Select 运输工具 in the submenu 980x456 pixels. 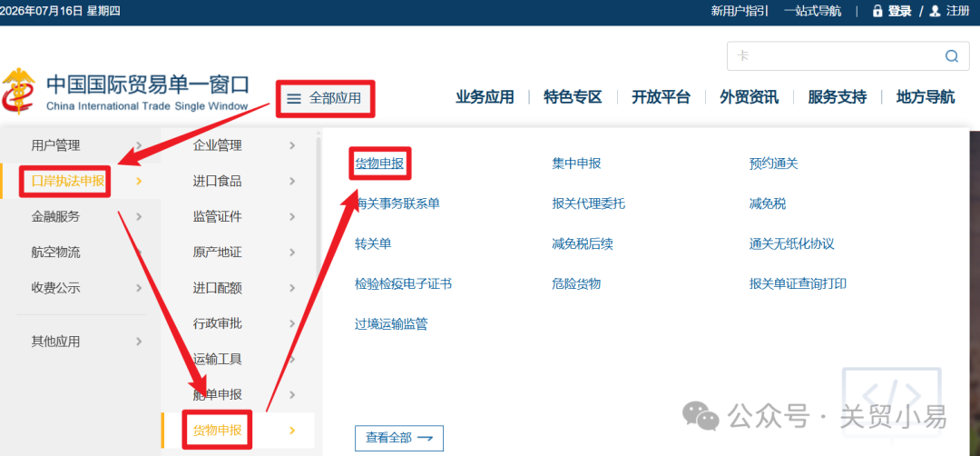point(217,360)
